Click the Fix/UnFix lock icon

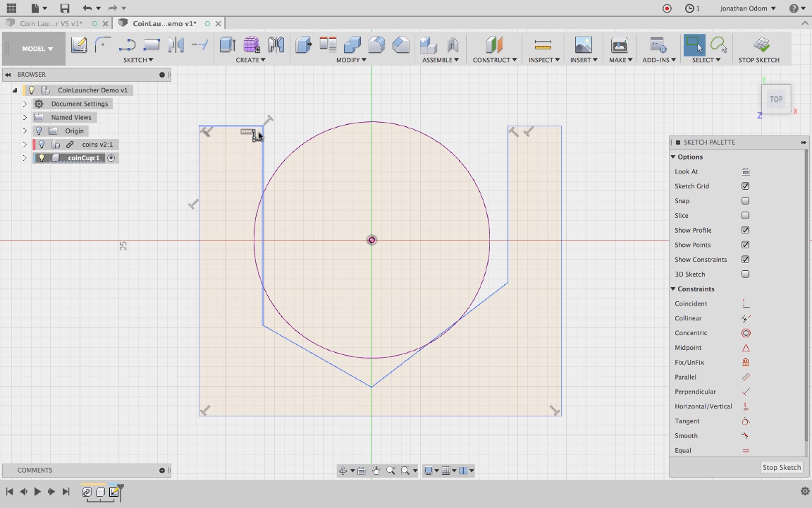point(746,363)
